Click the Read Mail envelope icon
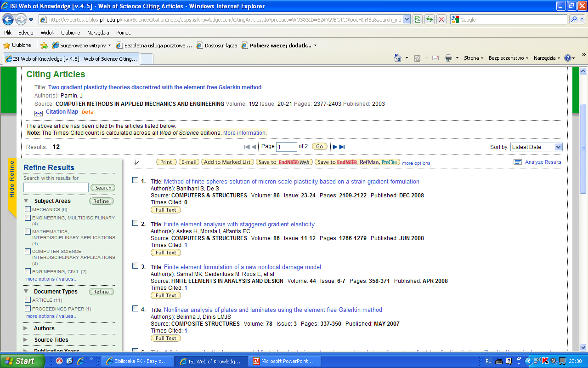The image size is (588, 368). [x=435, y=58]
